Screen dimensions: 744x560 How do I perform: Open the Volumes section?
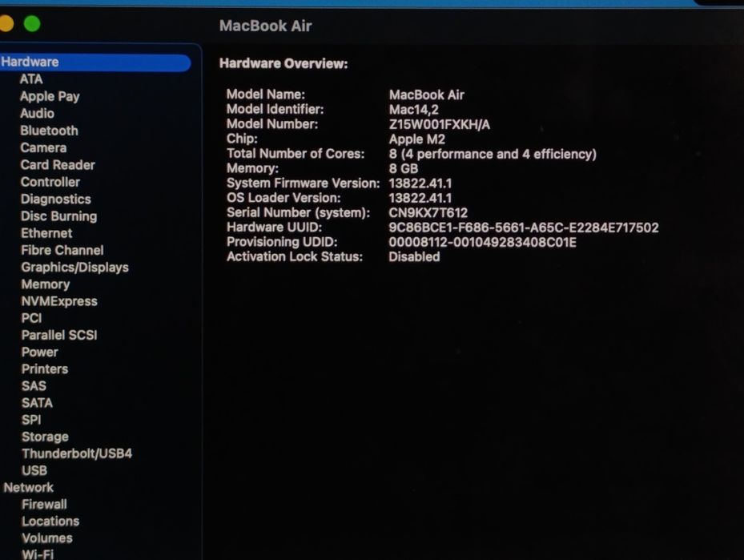click(47, 538)
